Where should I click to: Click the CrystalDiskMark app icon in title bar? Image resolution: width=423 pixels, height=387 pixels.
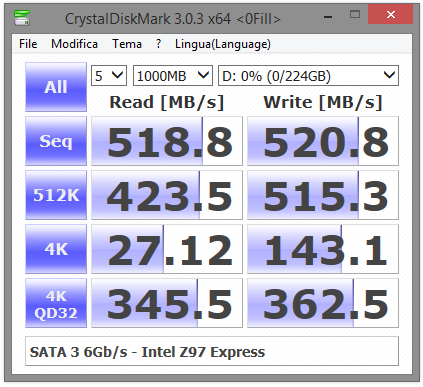click(22, 18)
